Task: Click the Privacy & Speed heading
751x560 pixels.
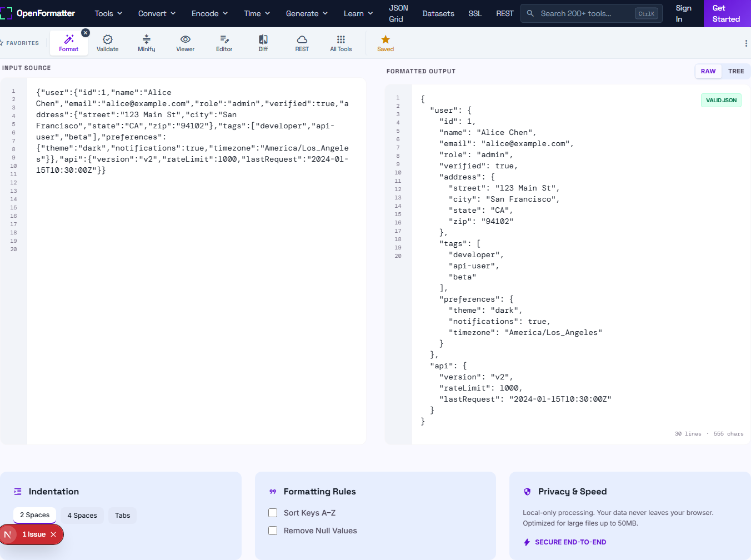Action: [572, 492]
